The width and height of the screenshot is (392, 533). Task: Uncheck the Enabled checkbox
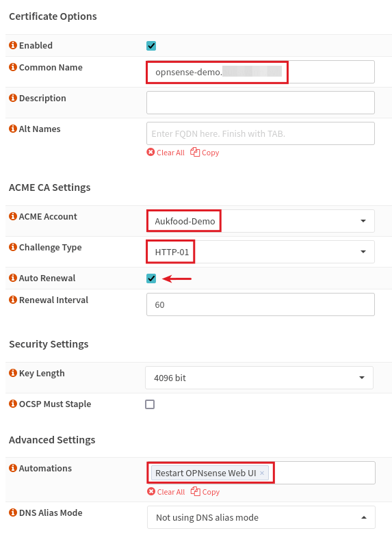[151, 46]
